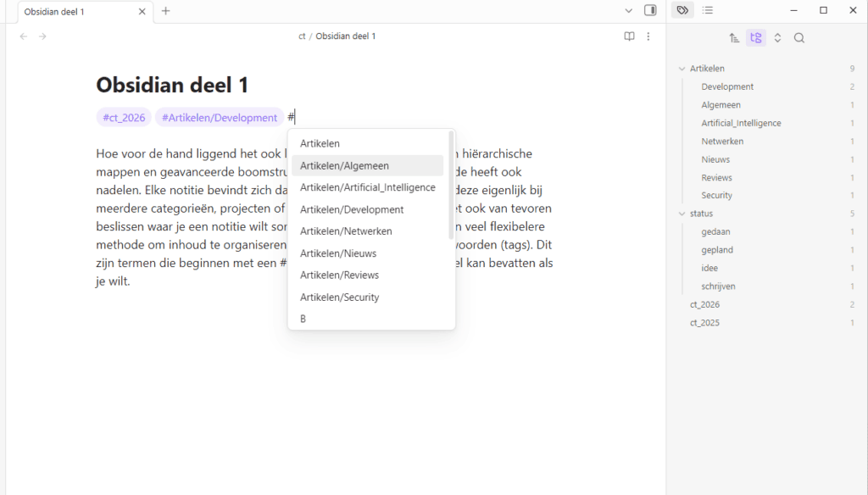Viewport: 868px width, 495px height.
Task: Choose Artikelen suggestion in autocomplete
Action: (368, 143)
